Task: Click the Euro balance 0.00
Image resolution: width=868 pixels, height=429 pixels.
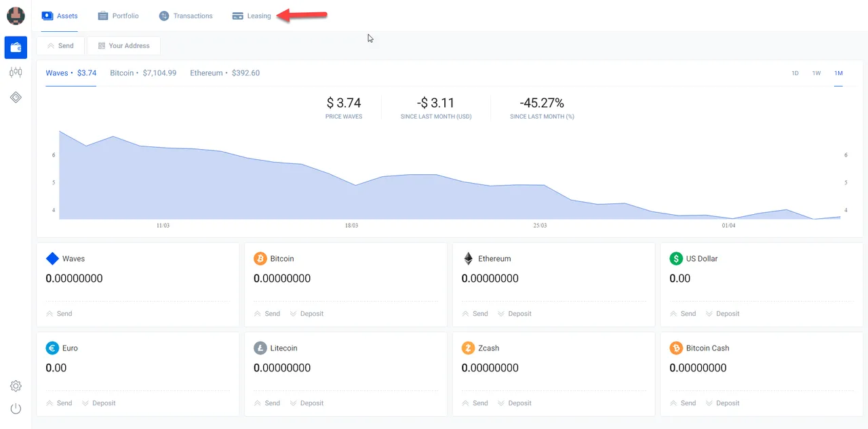Action: pos(56,368)
